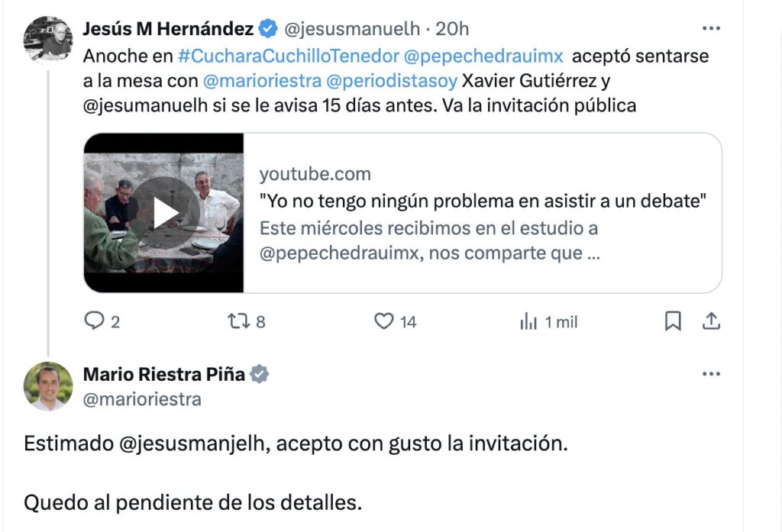Open more options on Mario Riestra's reply
The height and width of the screenshot is (532, 782).
point(711,374)
